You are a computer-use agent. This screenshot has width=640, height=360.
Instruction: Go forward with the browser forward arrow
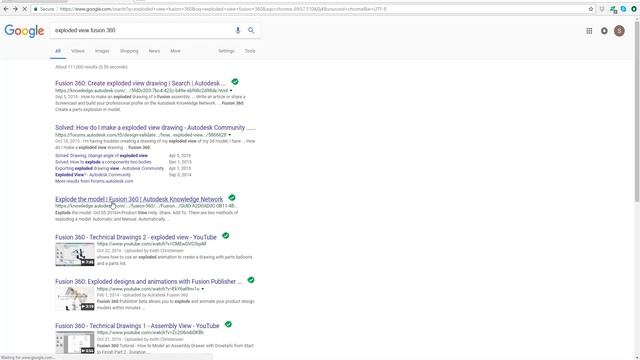[x=15, y=9]
